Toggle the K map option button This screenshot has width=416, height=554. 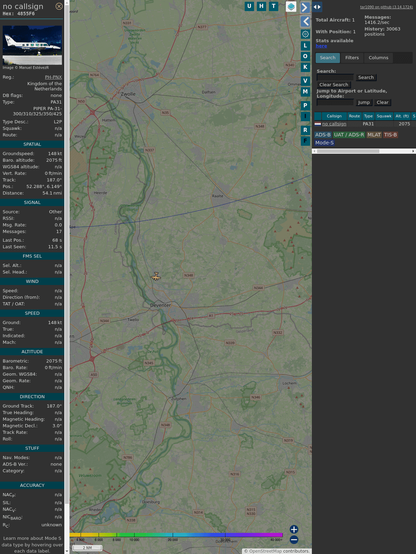305,67
